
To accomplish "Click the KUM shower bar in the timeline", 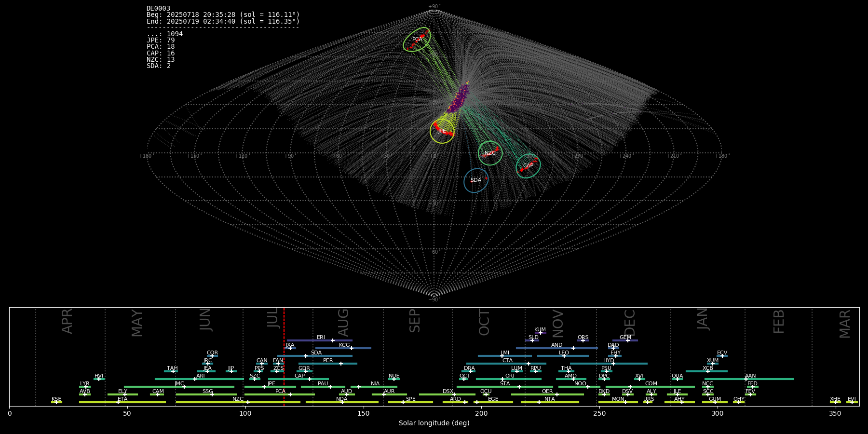I will 540,333.
